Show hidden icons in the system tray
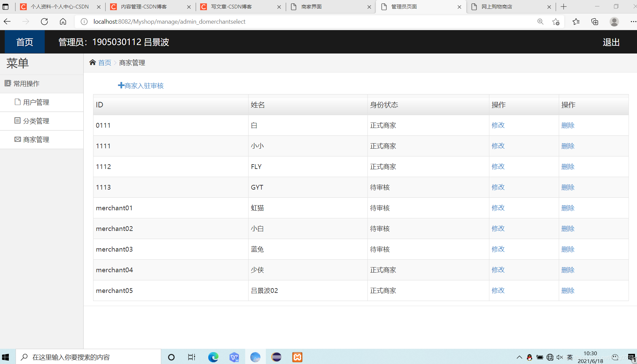The height and width of the screenshot is (364, 637). click(519, 357)
